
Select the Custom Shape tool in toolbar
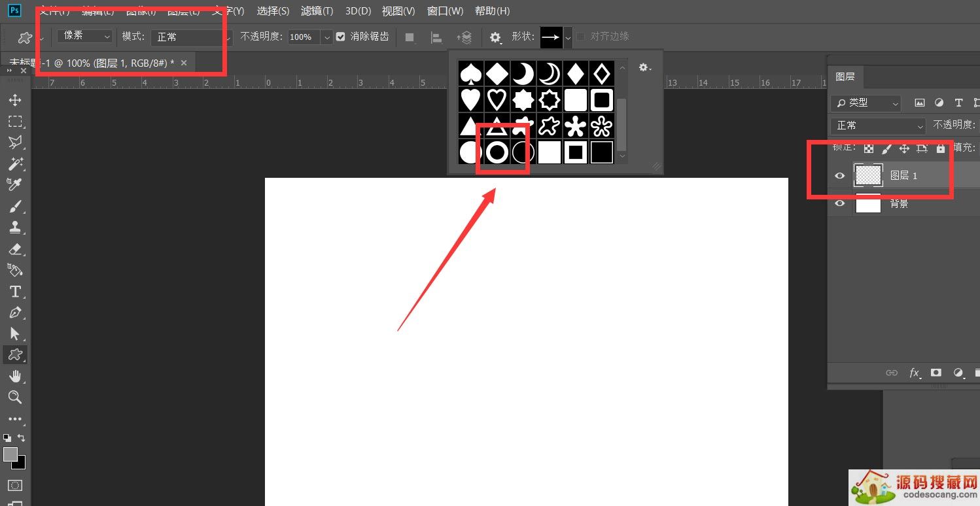coord(14,355)
